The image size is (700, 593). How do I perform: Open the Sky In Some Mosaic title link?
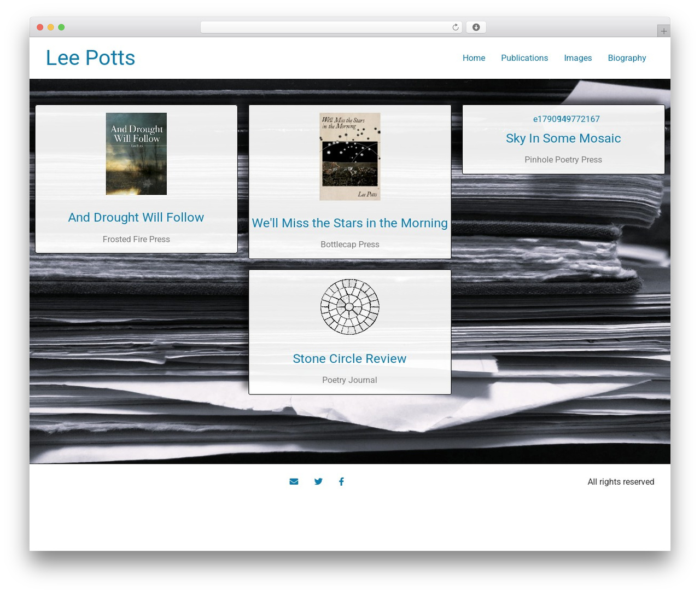[563, 138]
